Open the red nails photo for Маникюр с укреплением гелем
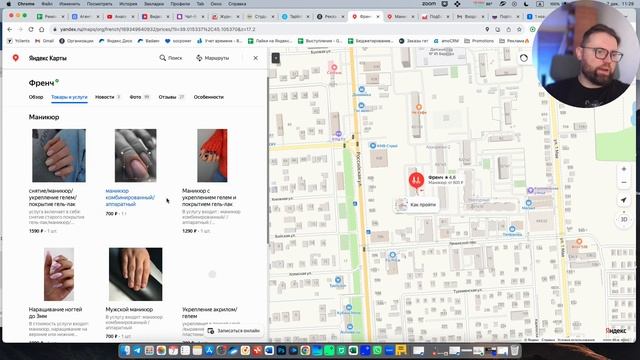The height and width of the screenshot is (360, 640). (212, 156)
